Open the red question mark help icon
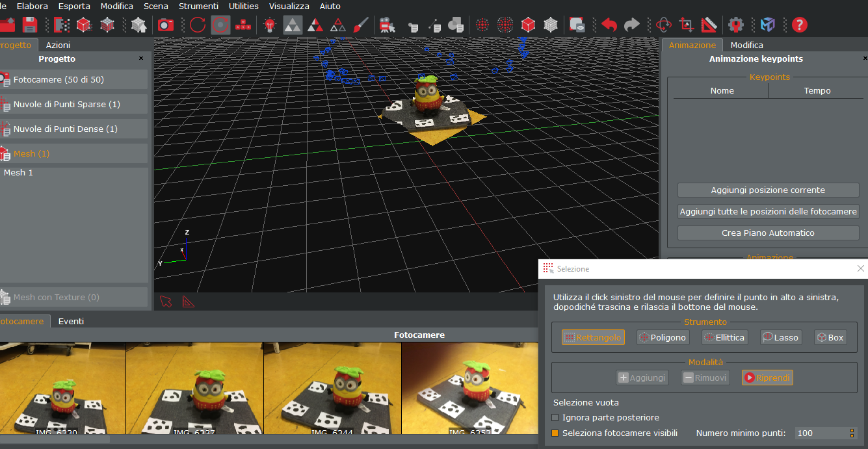This screenshot has height=449, width=868. (800, 25)
